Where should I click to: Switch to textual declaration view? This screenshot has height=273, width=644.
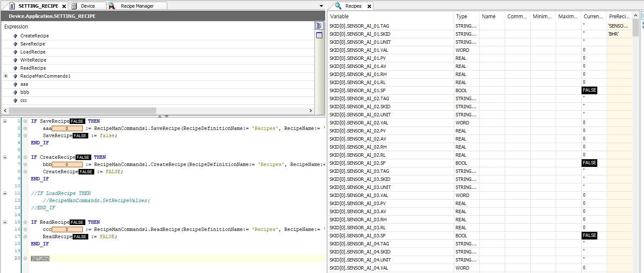319,25
